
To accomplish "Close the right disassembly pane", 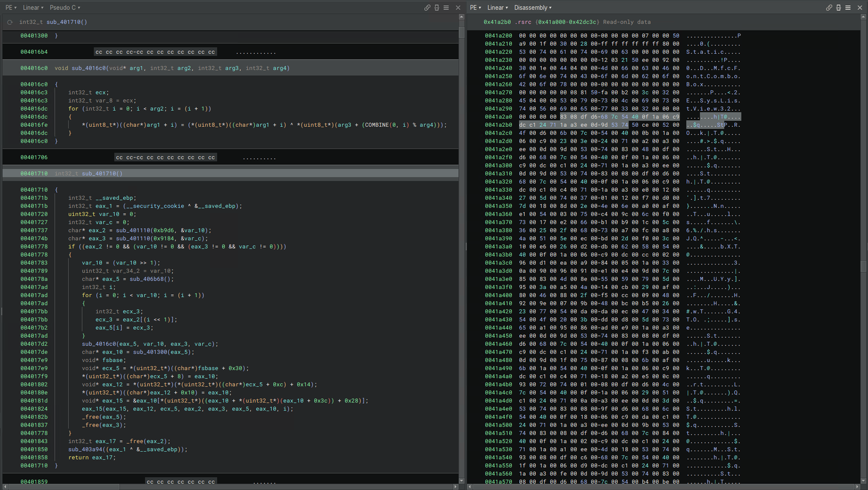I will click(860, 8).
